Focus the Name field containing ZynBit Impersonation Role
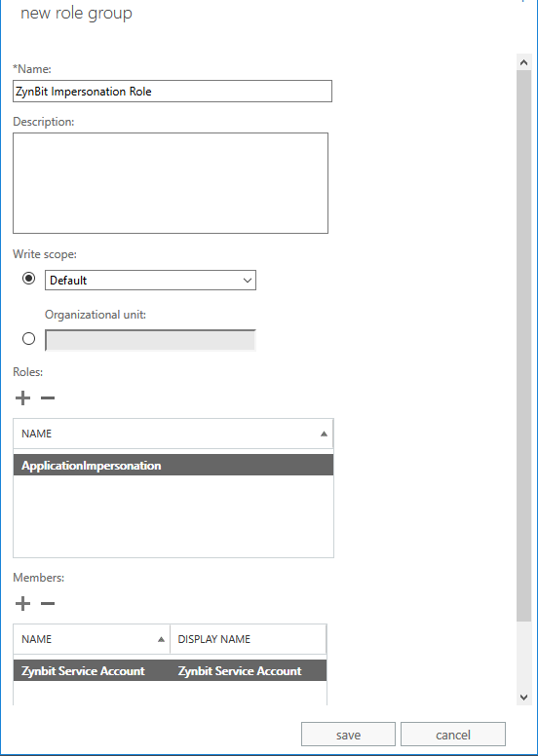This screenshot has width=538, height=756. [x=173, y=92]
